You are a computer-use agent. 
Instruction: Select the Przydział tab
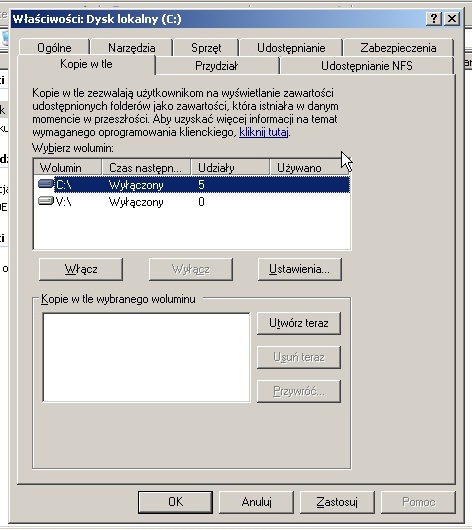217,66
